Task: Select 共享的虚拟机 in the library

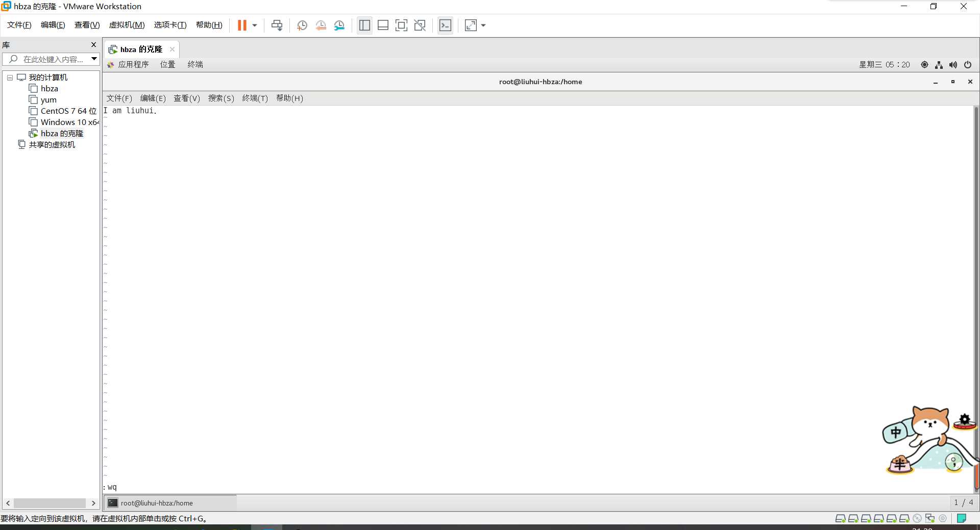Action: [46, 145]
